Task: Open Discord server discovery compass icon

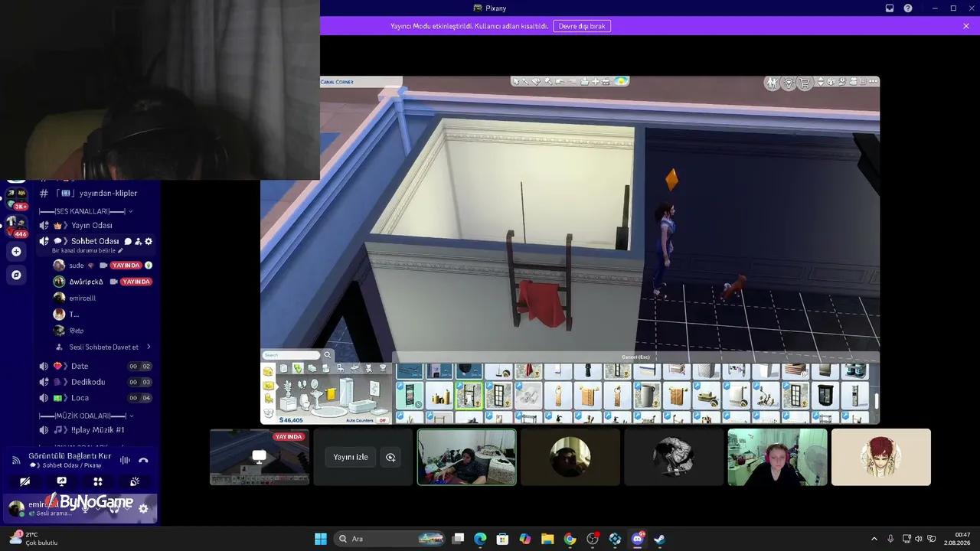Action: coord(16,275)
